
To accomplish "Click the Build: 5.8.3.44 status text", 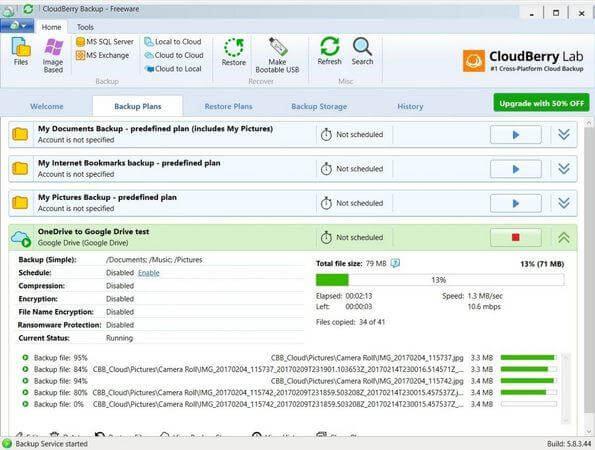I will pyautogui.click(x=569, y=444).
